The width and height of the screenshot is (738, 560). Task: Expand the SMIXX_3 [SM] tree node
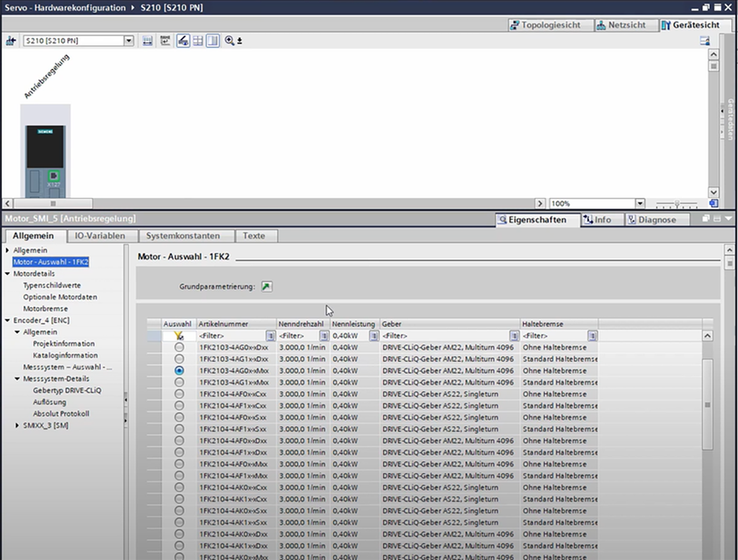(17, 426)
